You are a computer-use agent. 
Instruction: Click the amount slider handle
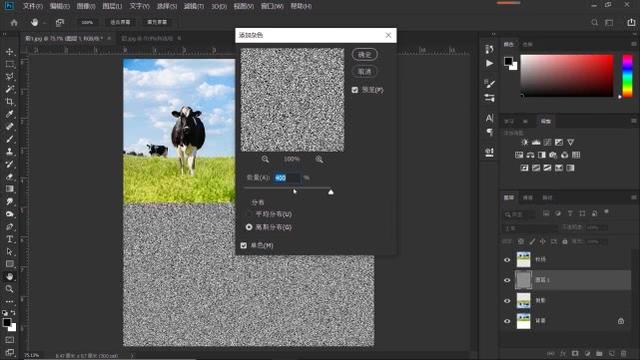tap(331, 192)
